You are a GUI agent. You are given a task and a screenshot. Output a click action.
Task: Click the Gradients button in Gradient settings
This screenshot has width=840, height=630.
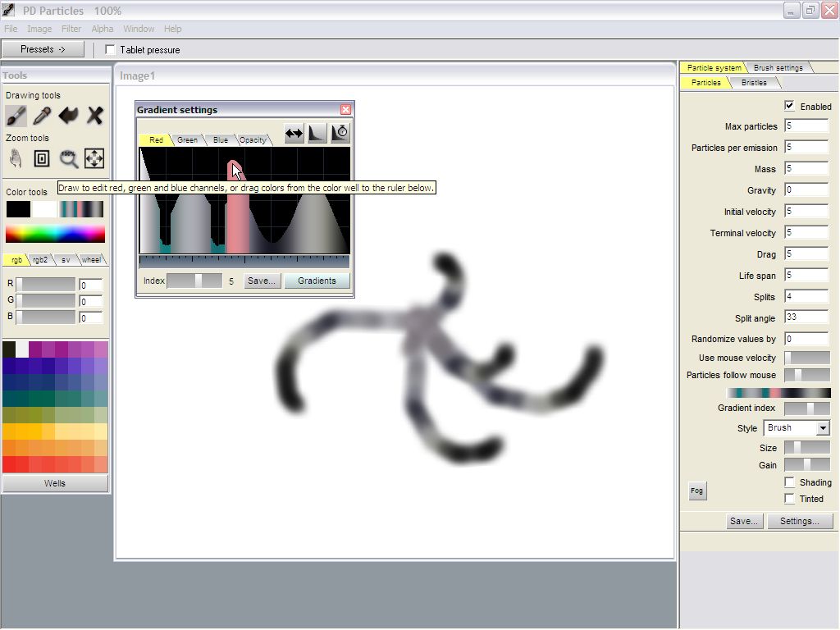[317, 281]
